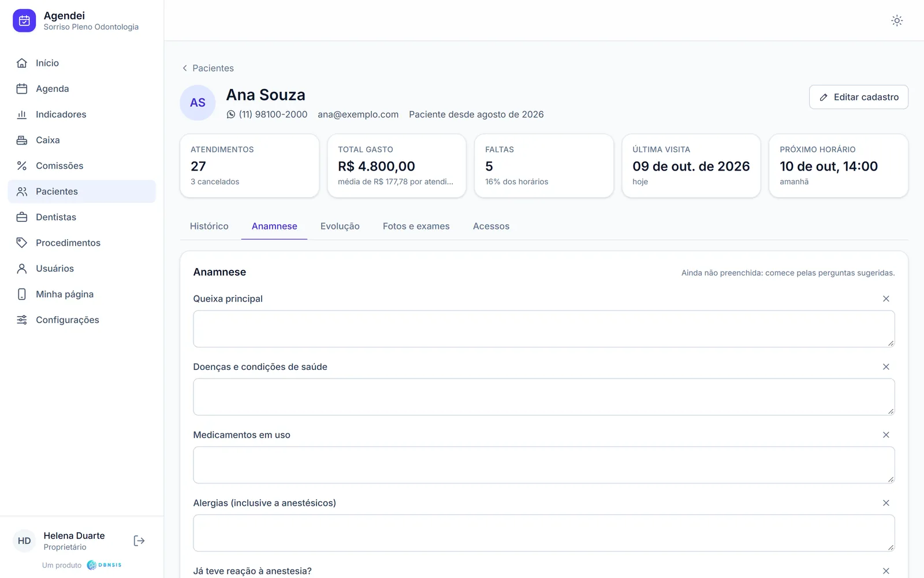
Task: Click the email ana@exemplo.com
Action: click(358, 114)
